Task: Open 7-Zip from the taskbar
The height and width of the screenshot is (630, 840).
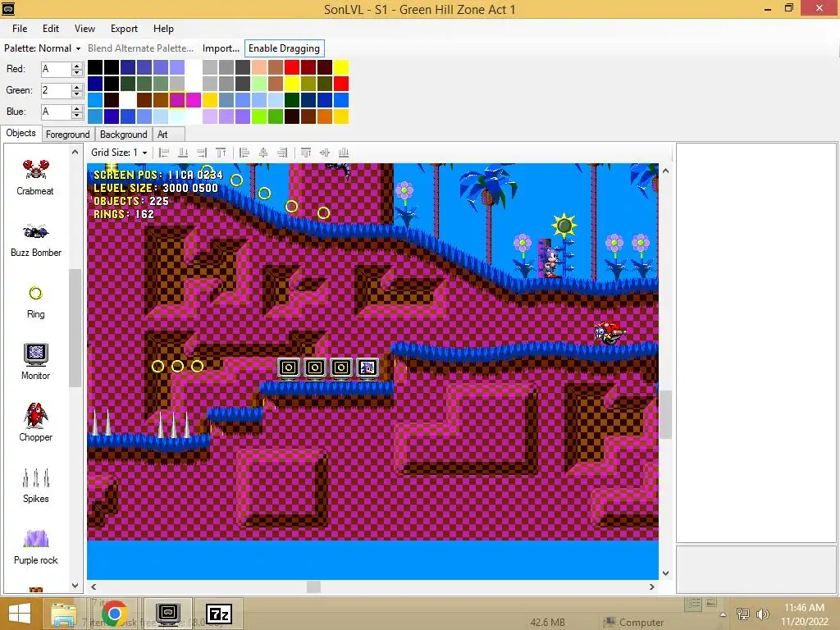Action: [219, 614]
